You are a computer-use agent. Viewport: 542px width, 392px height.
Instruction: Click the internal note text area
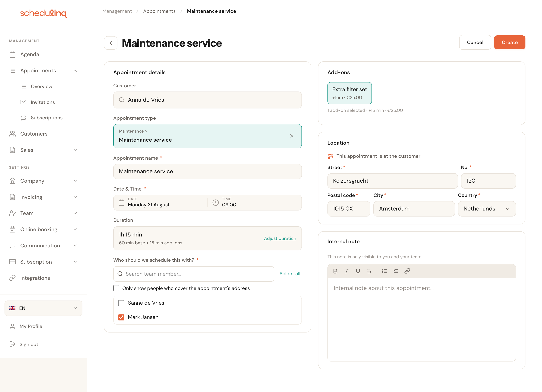tap(422, 320)
